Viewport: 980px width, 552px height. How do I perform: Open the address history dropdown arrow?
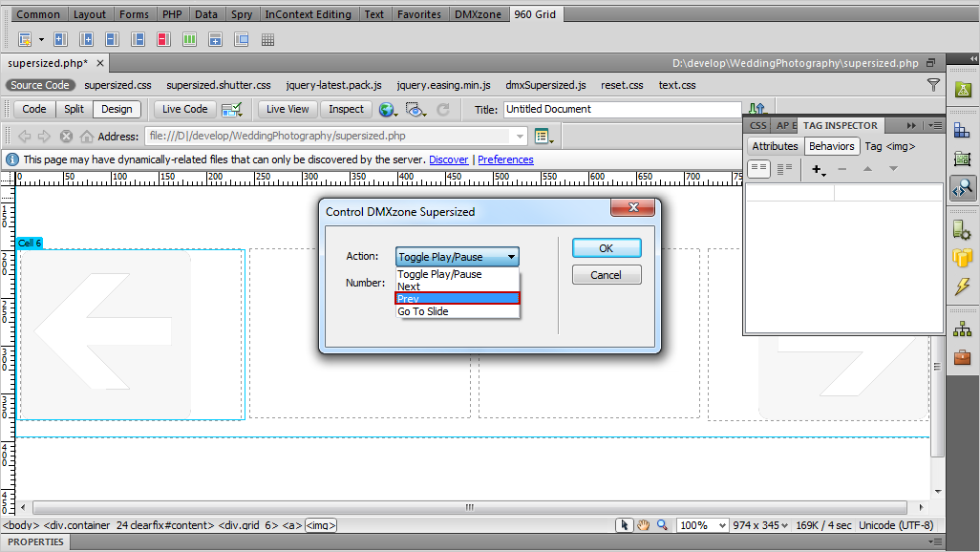tap(520, 136)
